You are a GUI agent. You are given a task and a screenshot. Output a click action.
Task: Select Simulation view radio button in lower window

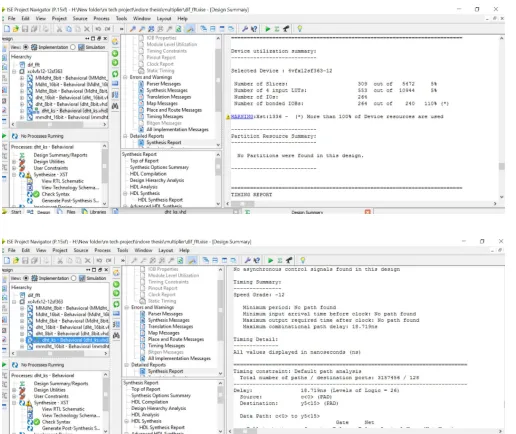74,278
